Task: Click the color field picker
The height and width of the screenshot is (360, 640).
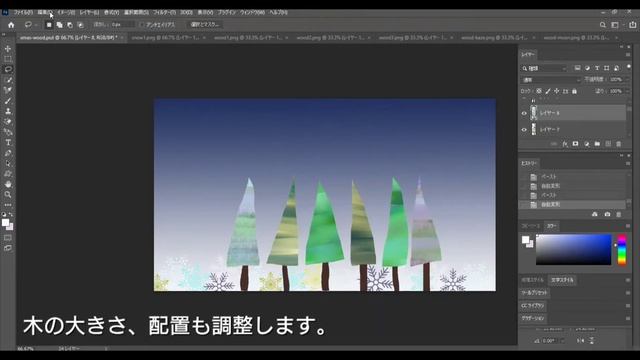Action: click(x=573, y=249)
